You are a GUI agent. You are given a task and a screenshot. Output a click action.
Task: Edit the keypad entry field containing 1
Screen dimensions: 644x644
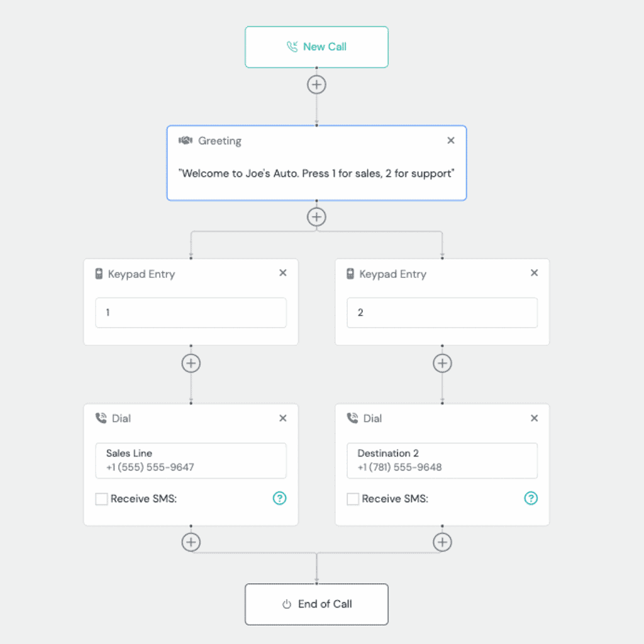click(191, 313)
